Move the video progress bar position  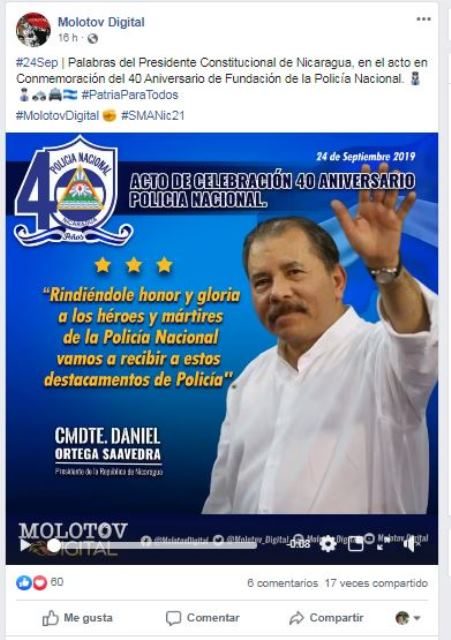[152, 545]
